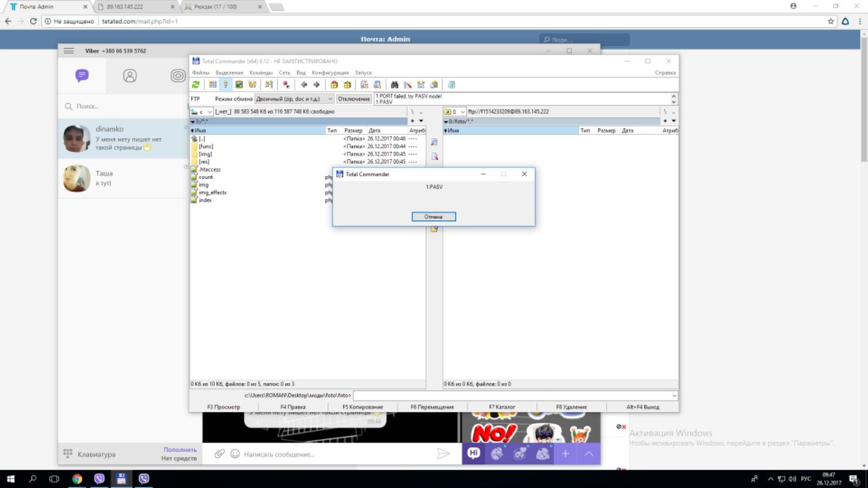Viewport: 868px width, 488px height.
Task: Open the 'Конфигурация' menu
Action: point(330,73)
